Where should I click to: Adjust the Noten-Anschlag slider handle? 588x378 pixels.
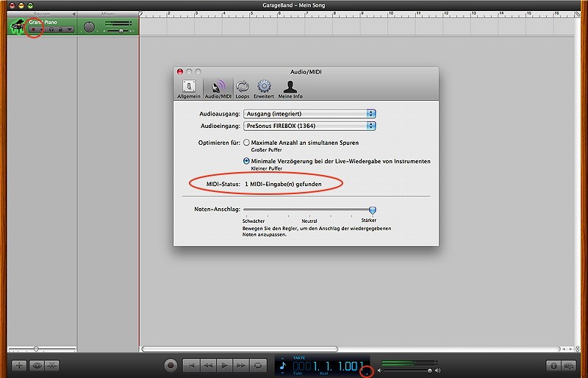tap(373, 210)
